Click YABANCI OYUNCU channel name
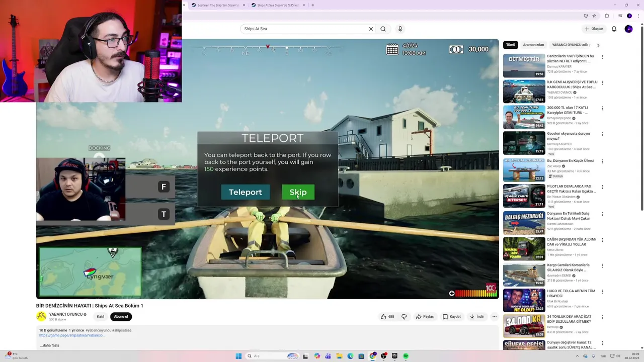The height and width of the screenshot is (362, 644). point(65,314)
